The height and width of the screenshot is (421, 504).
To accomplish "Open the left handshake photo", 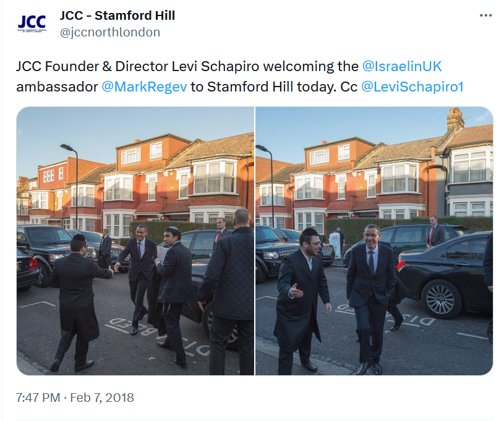I will coord(135,240).
